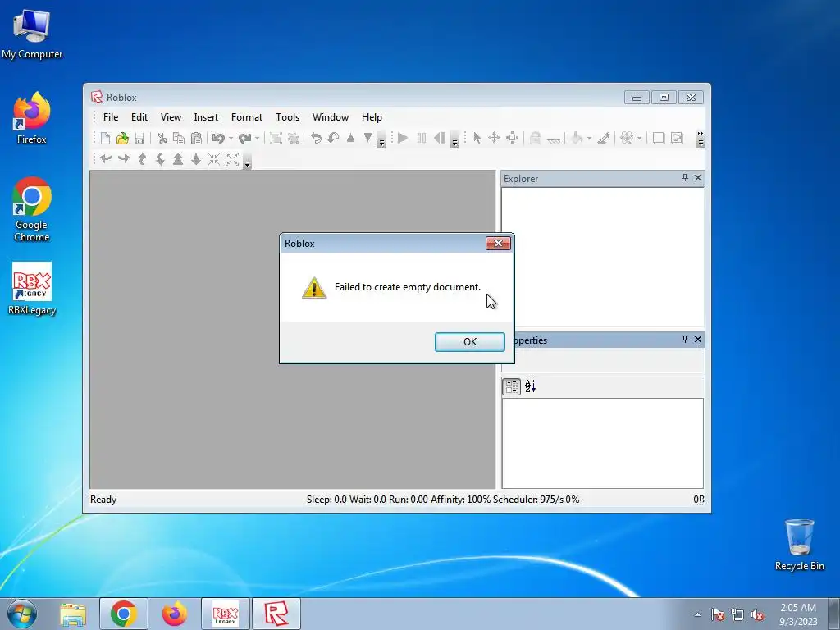Select the arrow pointer tool
The height and width of the screenshot is (630, 840).
click(477, 138)
